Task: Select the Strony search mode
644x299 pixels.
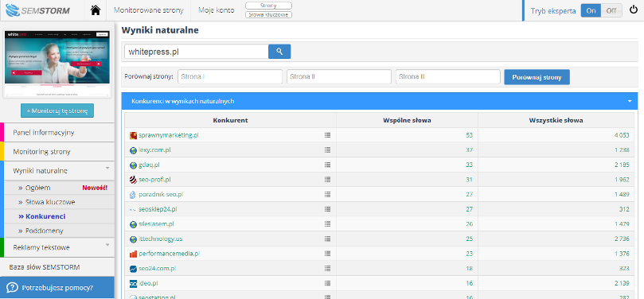Action: click(268, 6)
